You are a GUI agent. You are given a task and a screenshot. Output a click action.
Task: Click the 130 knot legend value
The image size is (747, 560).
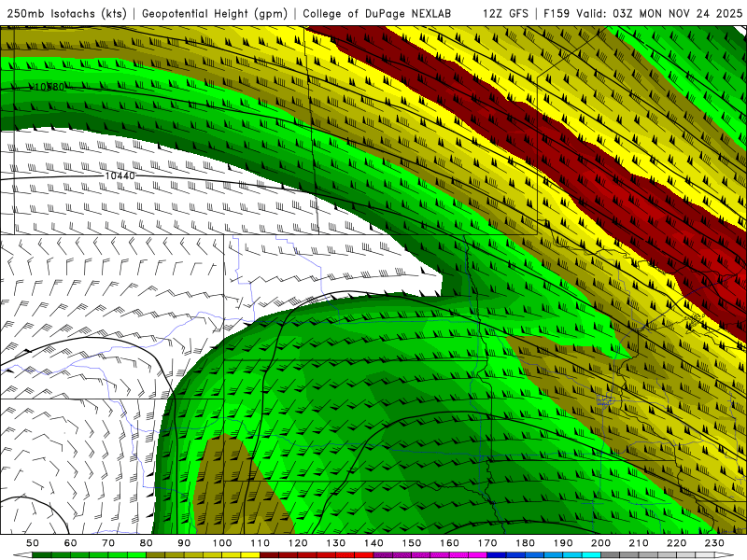coord(336,543)
